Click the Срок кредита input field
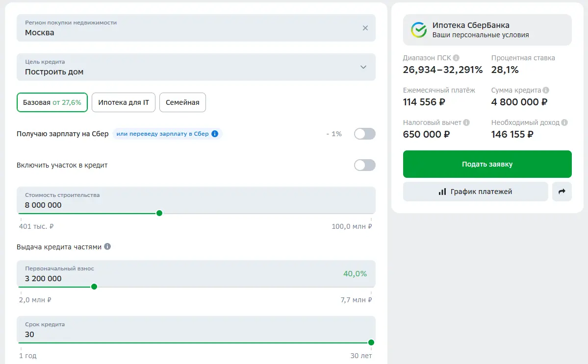 coord(196,330)
